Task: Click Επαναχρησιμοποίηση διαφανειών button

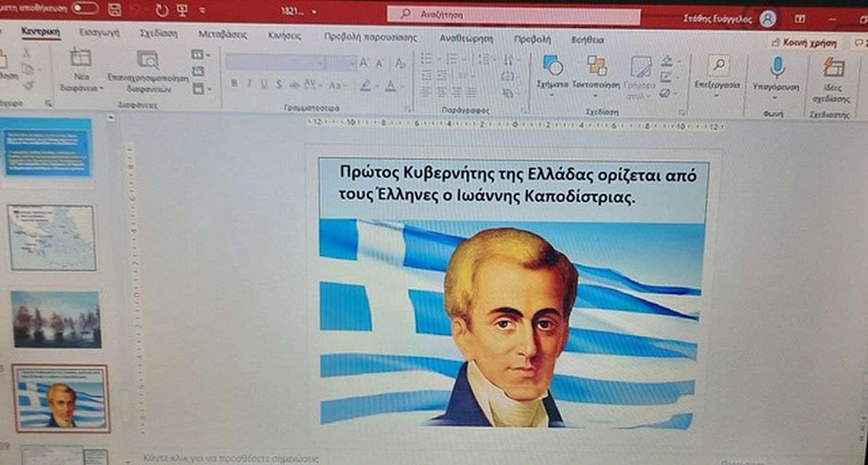Action: 148,71
